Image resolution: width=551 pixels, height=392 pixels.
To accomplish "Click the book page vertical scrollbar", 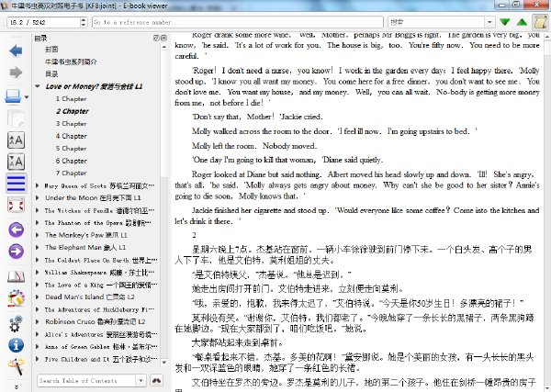I will [x=547, y=214].
